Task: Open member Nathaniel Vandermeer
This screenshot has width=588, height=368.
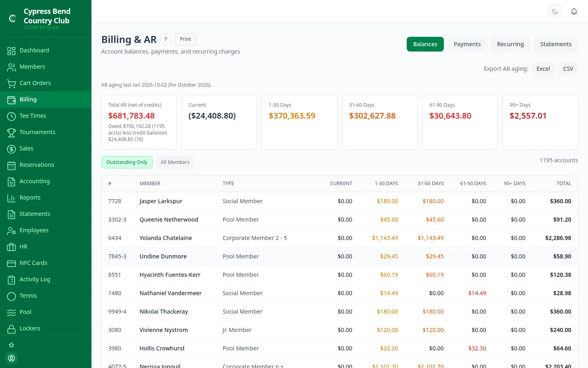Action: coord(171,293)
